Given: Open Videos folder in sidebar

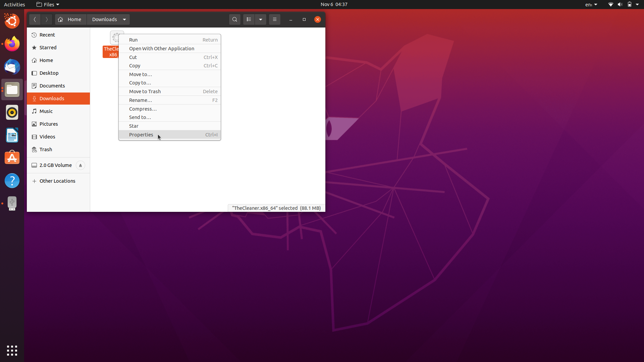Looking at the screenshot, I should tap(58, 137).
